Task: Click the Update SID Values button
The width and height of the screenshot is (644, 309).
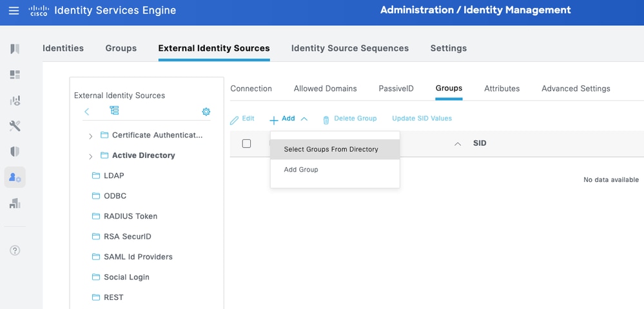Action: 422,119
